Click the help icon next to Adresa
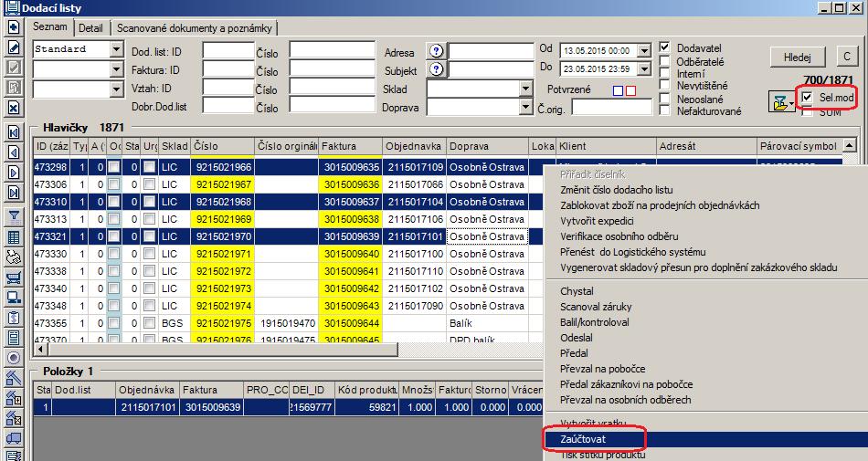Screen dimensions: 868x461 tap(436, 51)
